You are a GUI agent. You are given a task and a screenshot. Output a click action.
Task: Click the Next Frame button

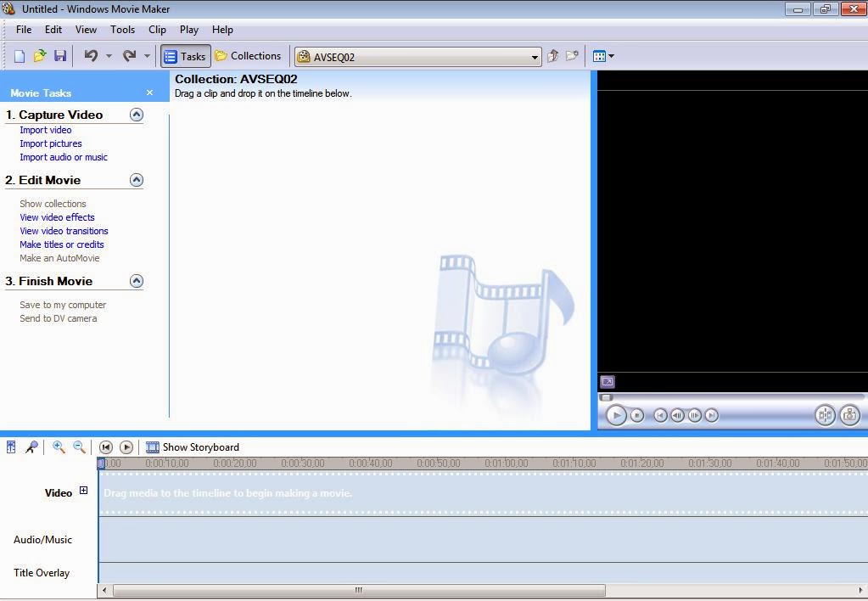coord(694,415)
